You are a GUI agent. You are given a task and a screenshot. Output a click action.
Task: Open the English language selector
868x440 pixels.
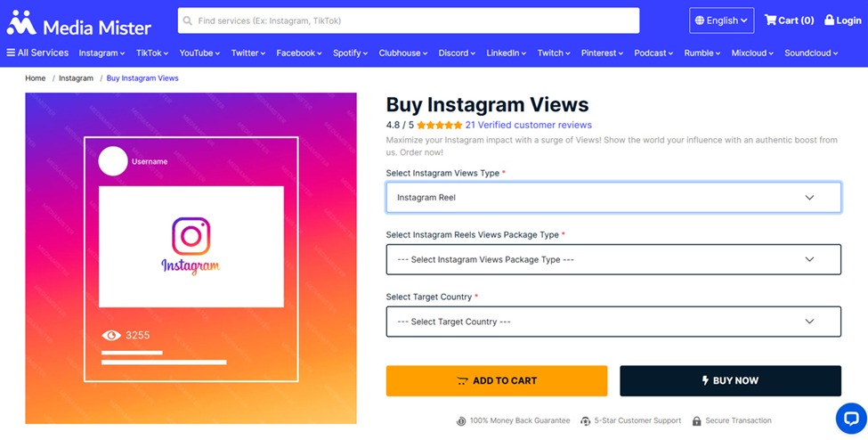click(721, 20)
